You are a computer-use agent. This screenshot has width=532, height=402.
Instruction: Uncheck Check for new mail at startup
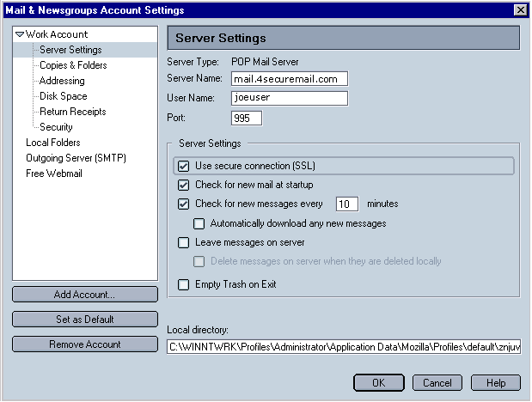coord(183,185)
